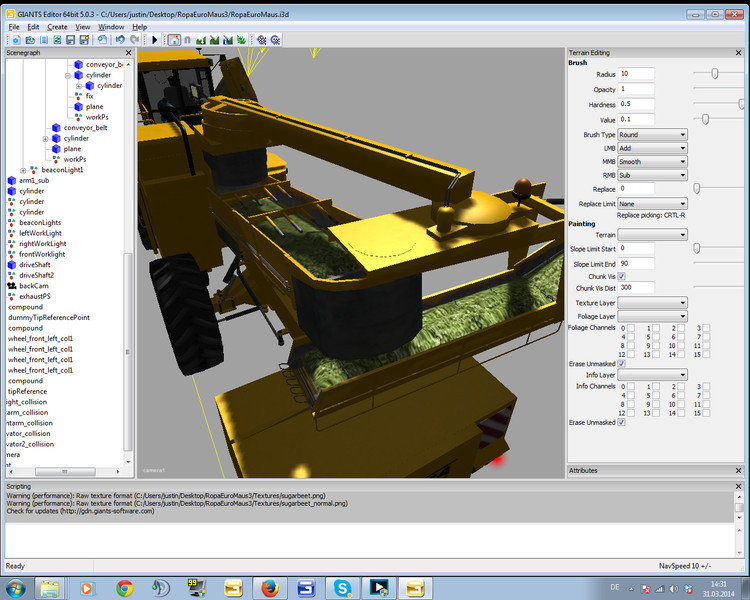Enable Foliage Channel 5 checkbox
This screenshot has width=750, height=600.
click(x=656, y=337)
